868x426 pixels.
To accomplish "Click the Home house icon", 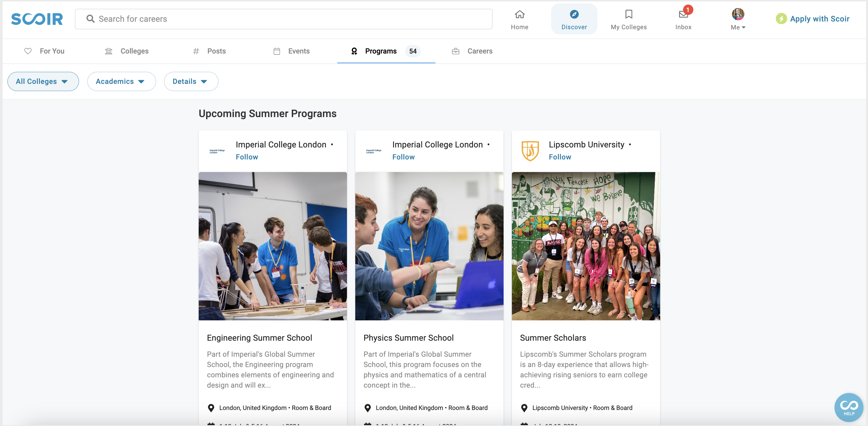I will click(x=520, y=14).
